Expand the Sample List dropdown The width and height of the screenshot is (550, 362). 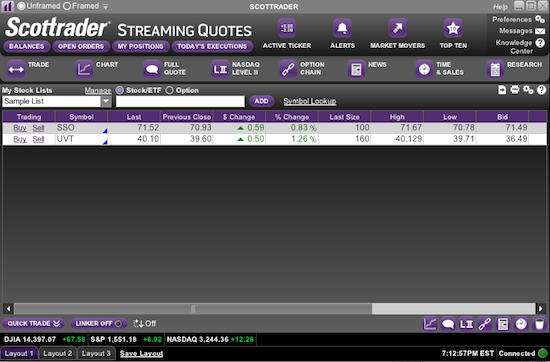(x=106, y=101)
